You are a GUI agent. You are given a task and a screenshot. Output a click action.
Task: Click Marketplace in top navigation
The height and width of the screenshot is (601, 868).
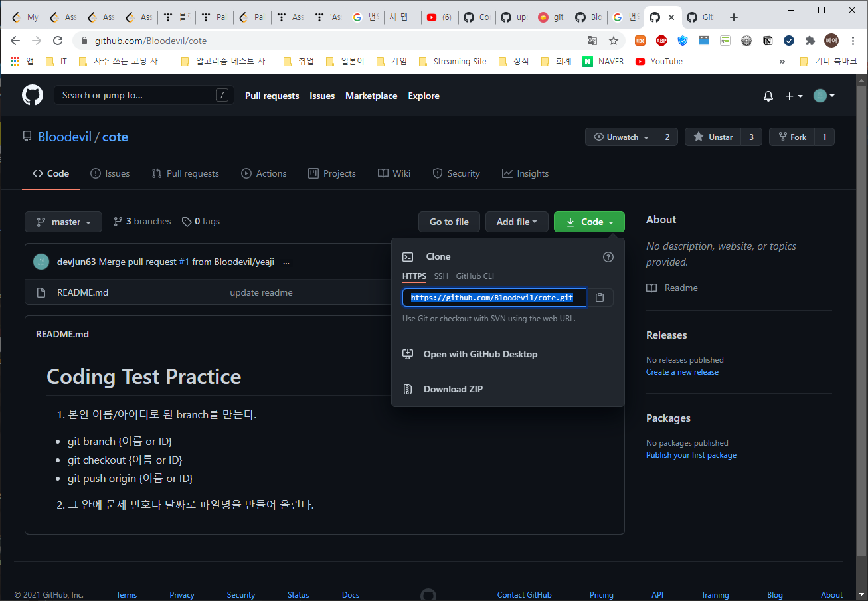pyautogui.click(x=371, y=96)
